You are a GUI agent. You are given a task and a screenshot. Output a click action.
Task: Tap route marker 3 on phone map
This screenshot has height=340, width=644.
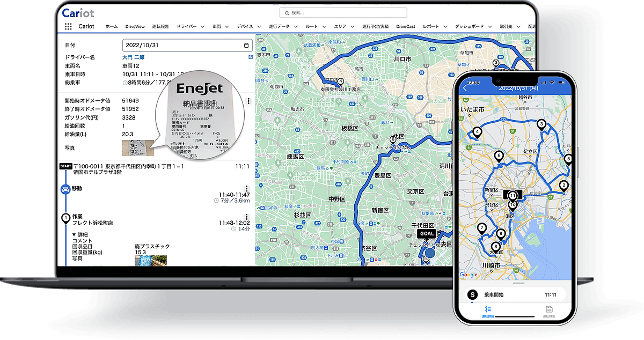coord(541,124)
